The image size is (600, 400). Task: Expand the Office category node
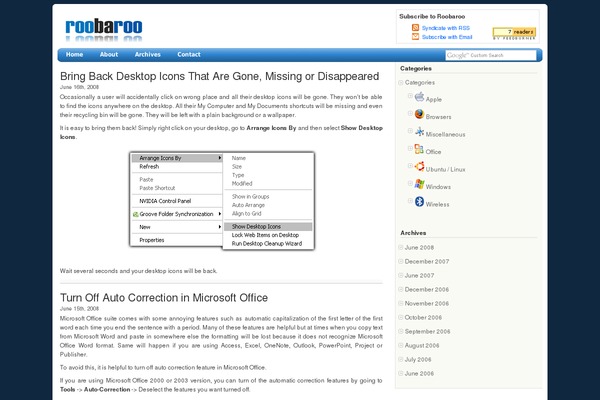(x=410, y=148)
